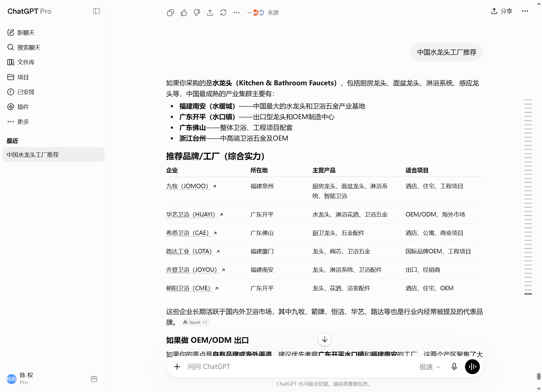Click the plus attach button in composer
This screenshot has height=392, width=542.
coord(177,367)
